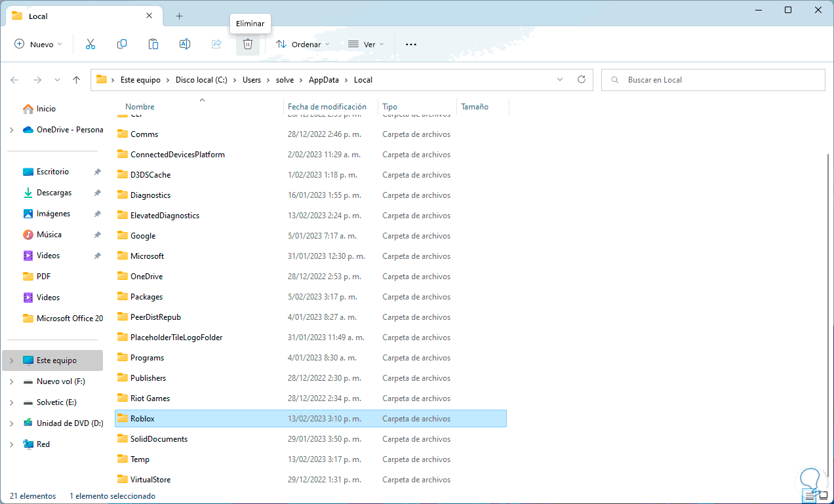Screen dimensions: 834x504
Task: Click the vertical scrollbar in file list
Action: pos(827,295)
